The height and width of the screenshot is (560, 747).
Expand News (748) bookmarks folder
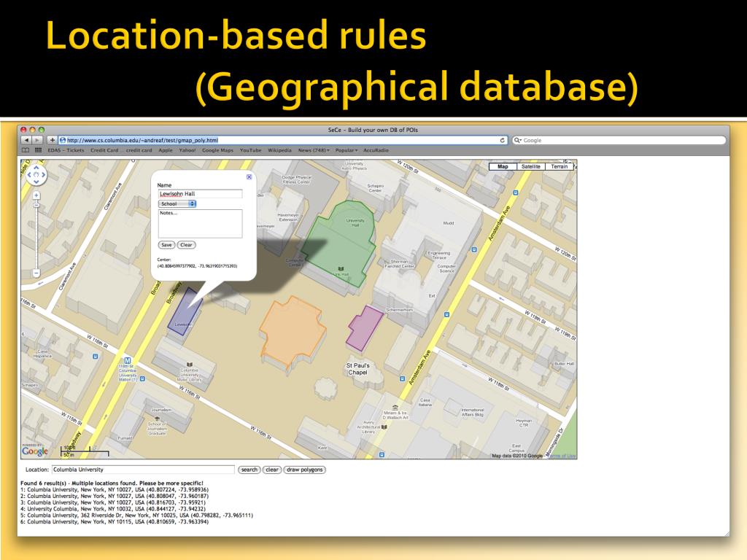click(x=314, y=150)
